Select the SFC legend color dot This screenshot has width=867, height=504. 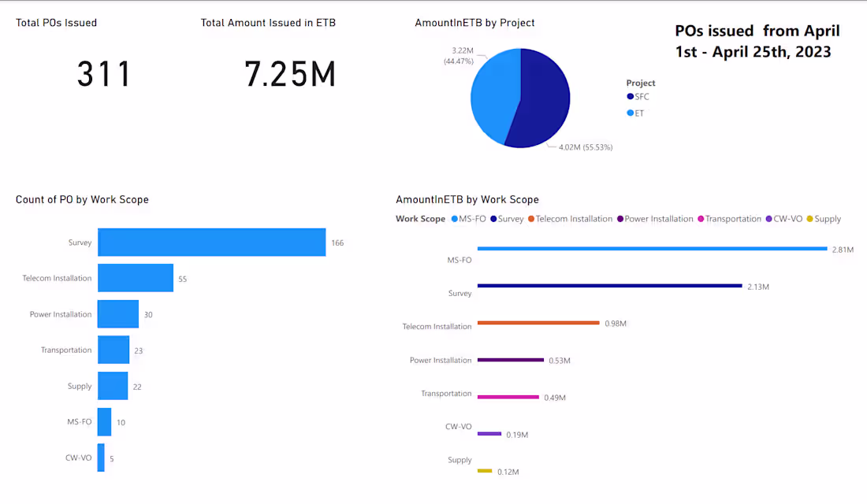coord(631,96)
